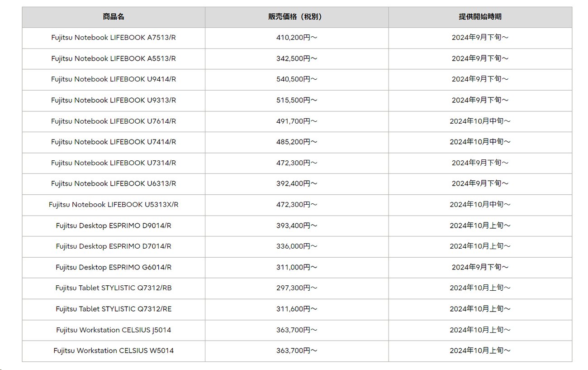Click the 392,400円 price cell

tap(297, 183)
